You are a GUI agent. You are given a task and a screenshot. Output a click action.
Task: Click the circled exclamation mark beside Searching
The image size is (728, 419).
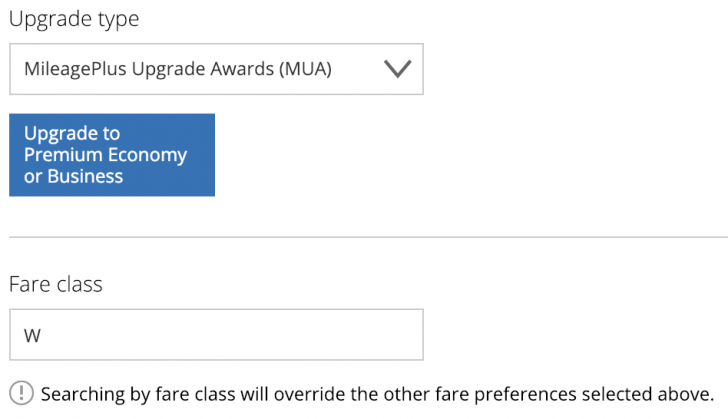click(x=21, y=393)
